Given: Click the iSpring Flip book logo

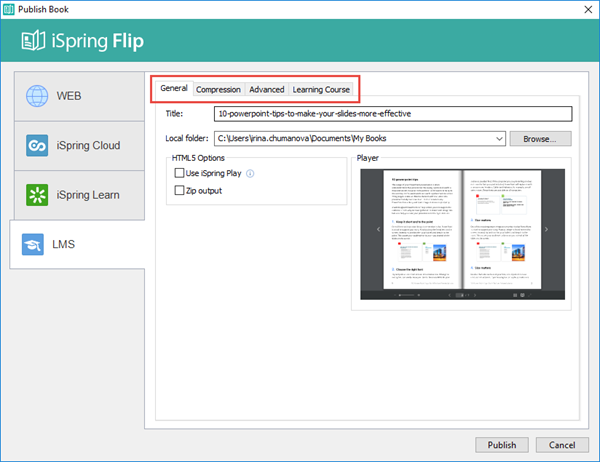Looking at the screenshot, I should [x=33, y=41].
